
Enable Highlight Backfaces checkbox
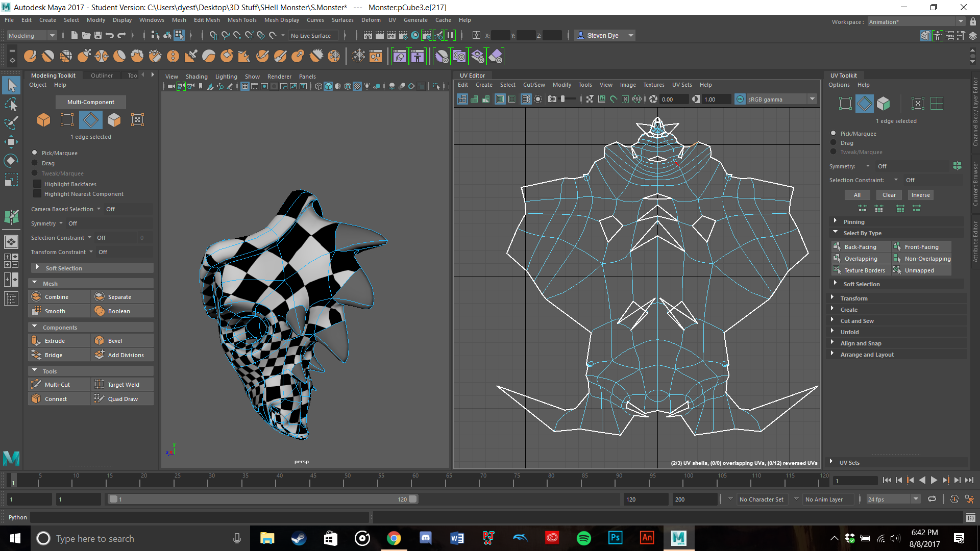(x=37, y=184)
